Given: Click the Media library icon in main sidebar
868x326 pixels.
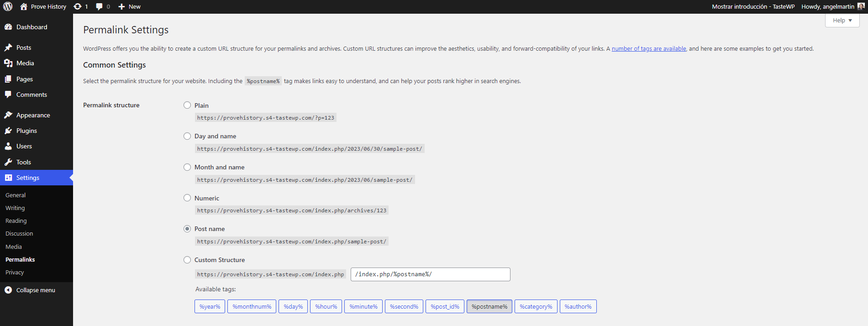Looking at the screenshot, I should 8,63.
